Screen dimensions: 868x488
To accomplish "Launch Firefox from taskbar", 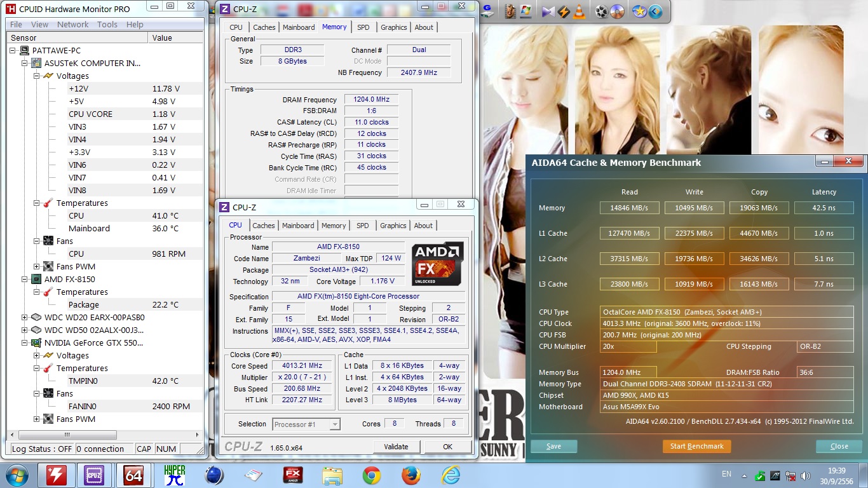I will point(411,475).
